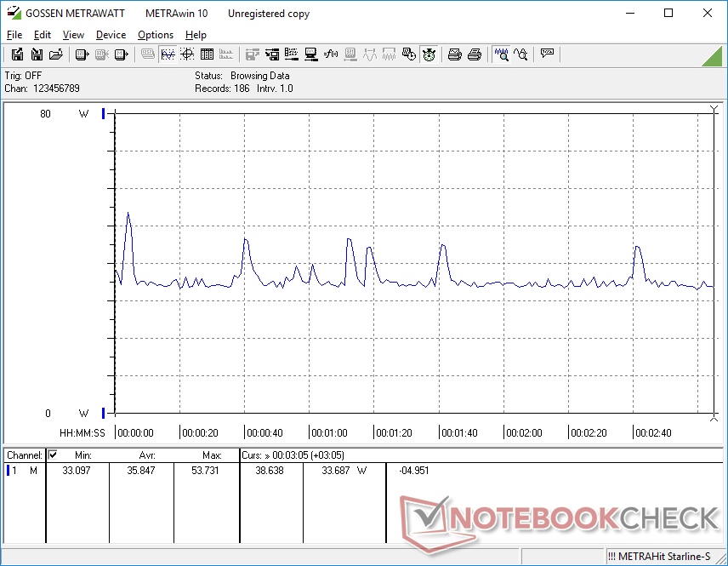Image resolution: width=728 pixels, height=566 pixels.
Task: Click the Trig: OFF status text
Action: point(23,75)
